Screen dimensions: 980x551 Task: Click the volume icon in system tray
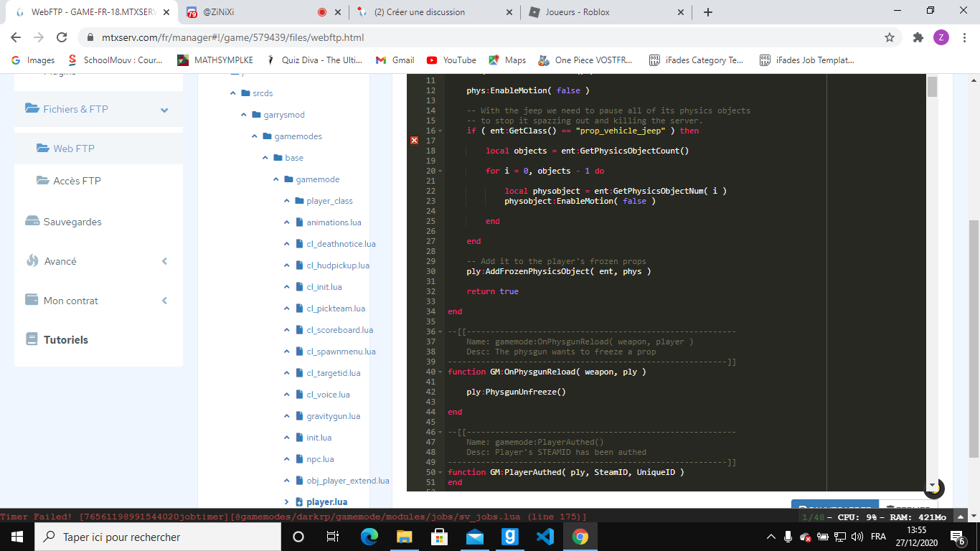click(856, 537)
